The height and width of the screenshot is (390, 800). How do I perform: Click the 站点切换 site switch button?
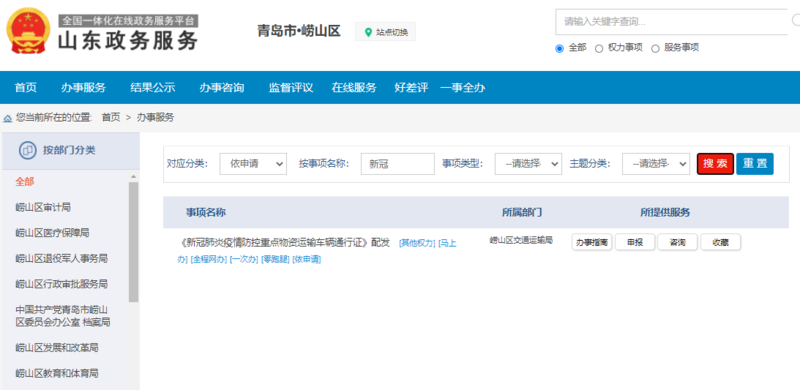point(385,32)
